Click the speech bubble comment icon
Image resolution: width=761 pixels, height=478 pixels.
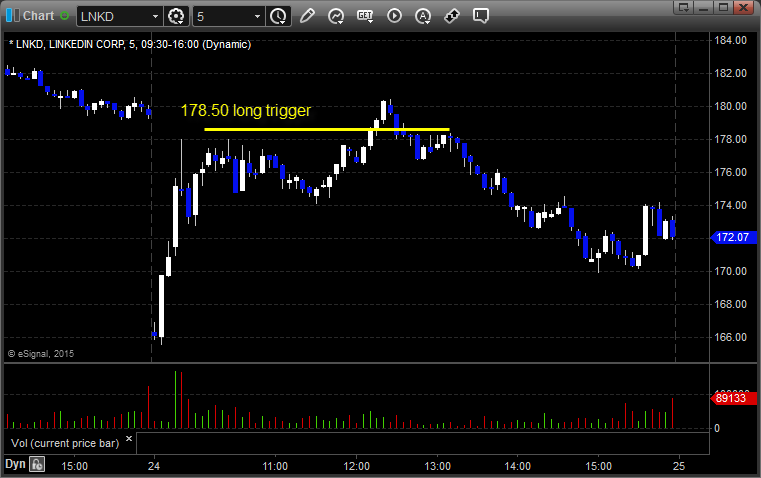tap(480, 16)
